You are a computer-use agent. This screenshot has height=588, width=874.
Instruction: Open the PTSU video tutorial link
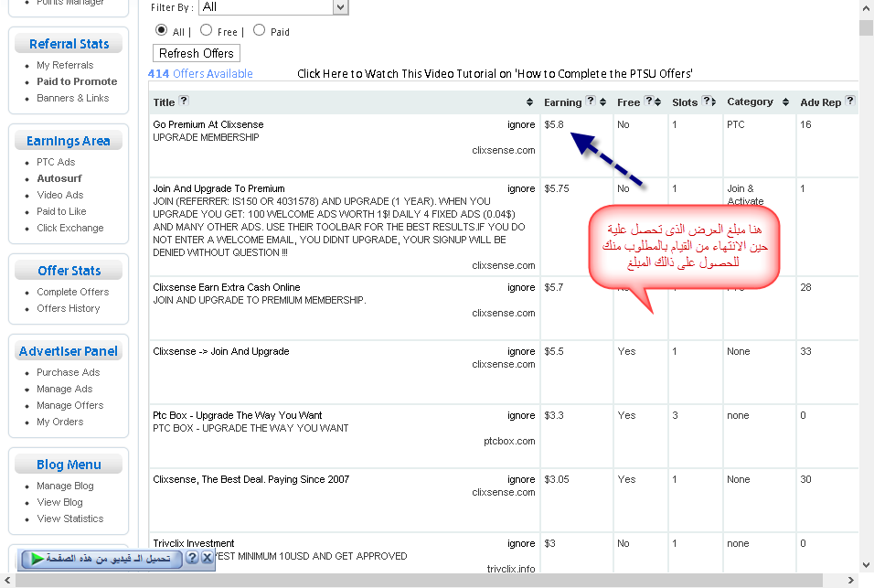[495, 73]
